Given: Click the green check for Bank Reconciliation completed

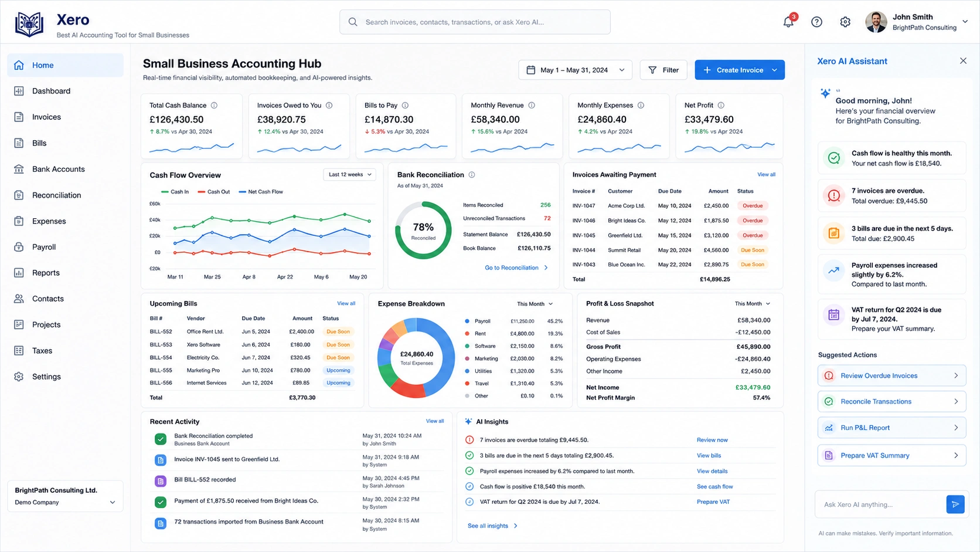Looking at the screenshot, I should point(161,439).
